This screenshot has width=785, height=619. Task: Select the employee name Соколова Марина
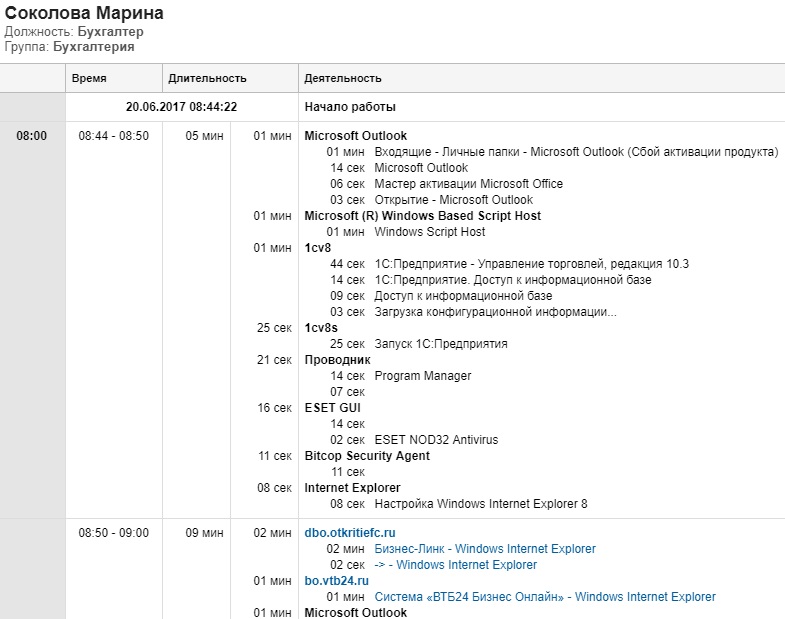(x=84, y=13)
